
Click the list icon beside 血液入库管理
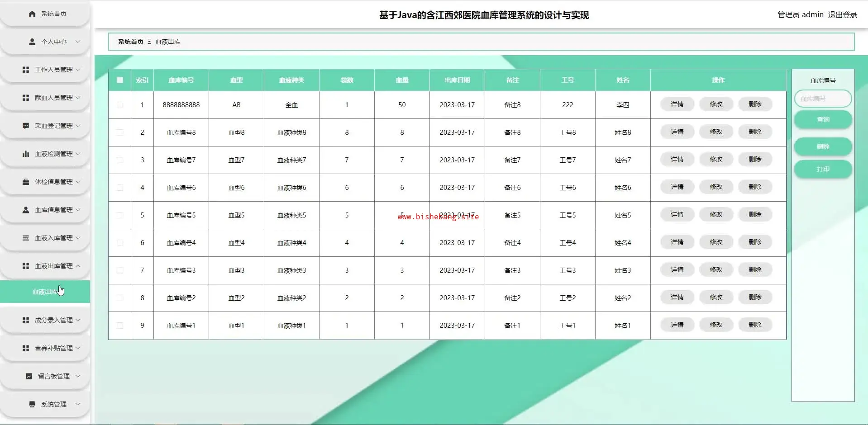26,238
